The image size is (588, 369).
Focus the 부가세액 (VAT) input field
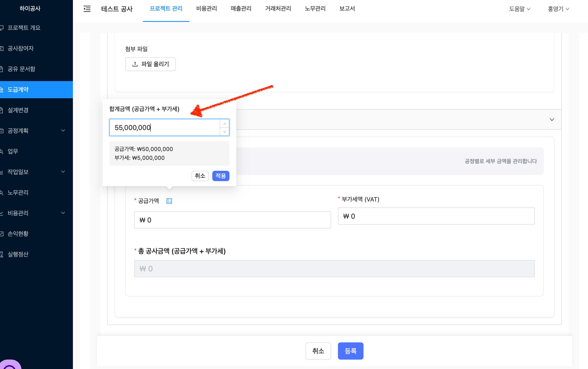point(436,216)
